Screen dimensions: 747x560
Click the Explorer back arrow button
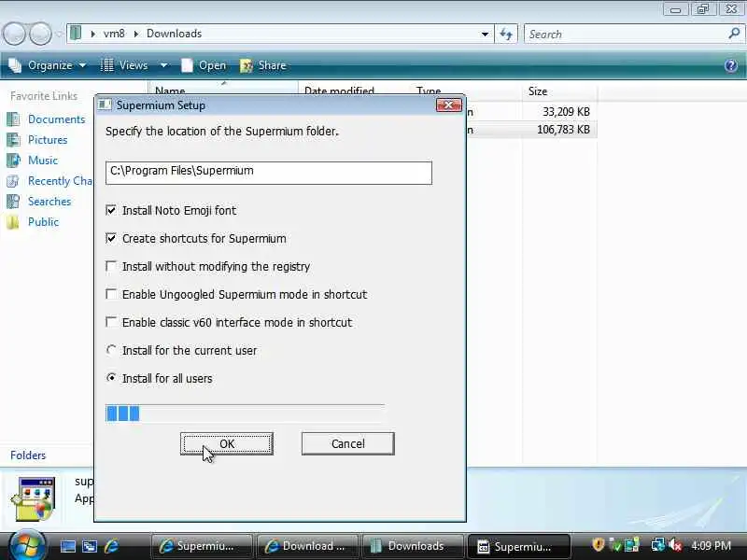14,34
